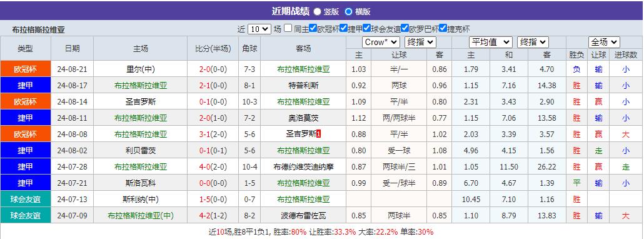Click draw odds value 11.50
Screen dimensions: 644x239
(509, 167)
